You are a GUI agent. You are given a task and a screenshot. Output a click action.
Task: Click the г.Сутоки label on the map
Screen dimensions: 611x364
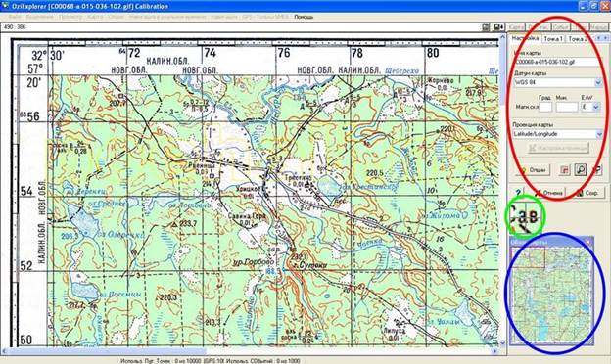point(309,265)
